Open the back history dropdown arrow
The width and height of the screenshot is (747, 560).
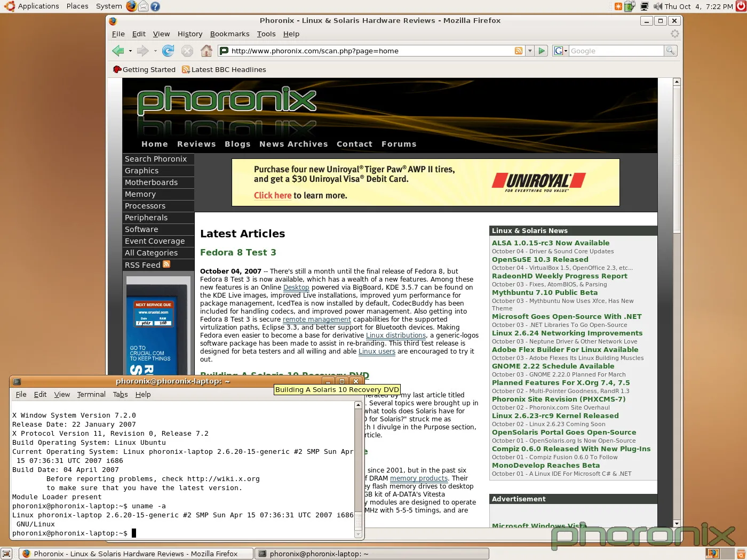(x=130, y=51)
